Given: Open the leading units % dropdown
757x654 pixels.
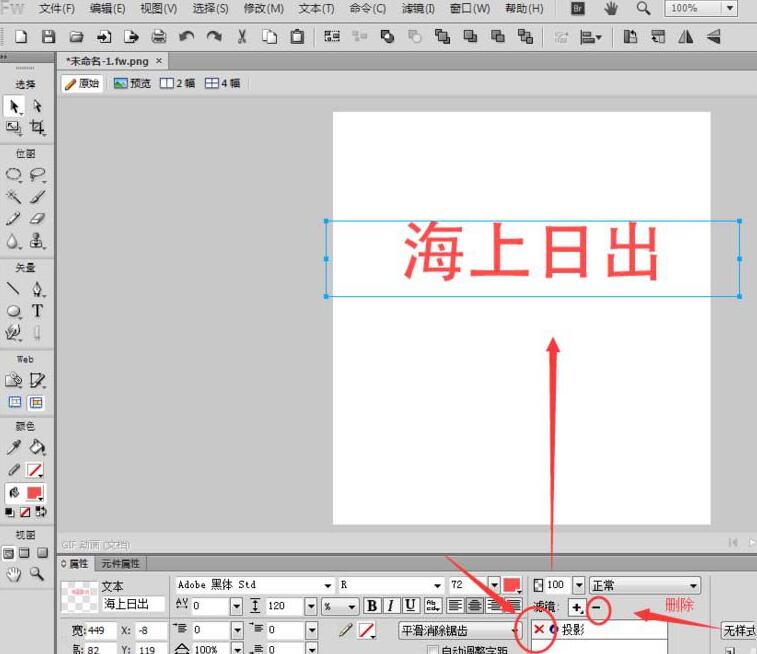Looking at the screenshot, I should pyautogui.click(x=340, y=606).
